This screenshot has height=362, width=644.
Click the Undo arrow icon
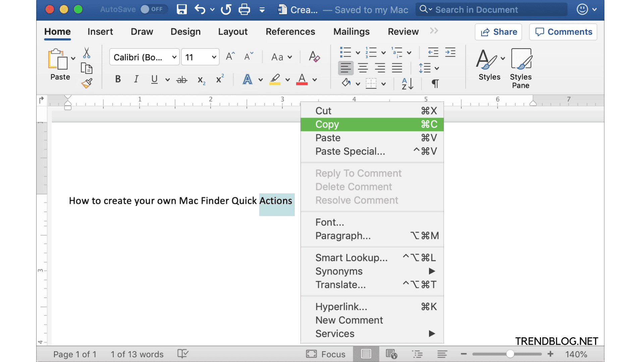point(200,9)
